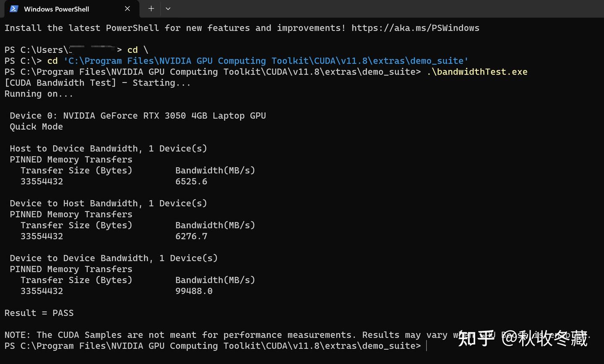Expand the new tab profile dropdown
This screenshot has height=364, width=604.
point(168,9)
